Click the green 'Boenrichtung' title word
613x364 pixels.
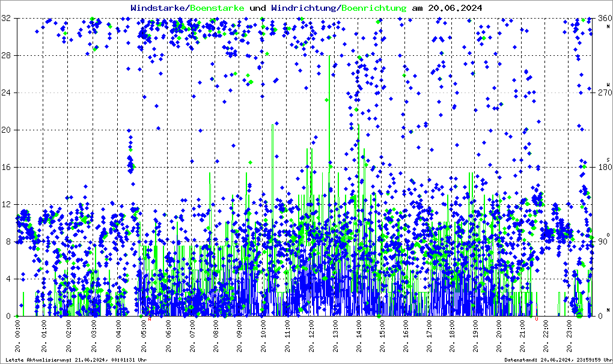click(x=374, y=8)
